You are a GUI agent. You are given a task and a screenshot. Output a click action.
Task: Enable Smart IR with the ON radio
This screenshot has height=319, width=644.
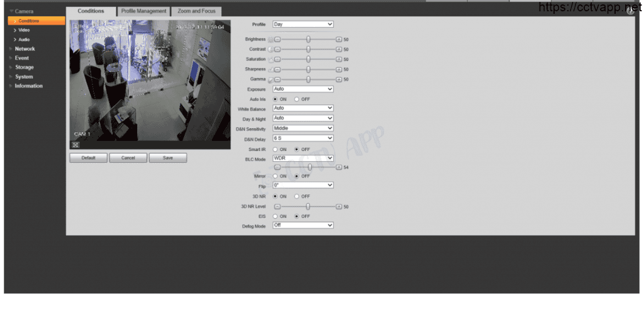[275, 149]
